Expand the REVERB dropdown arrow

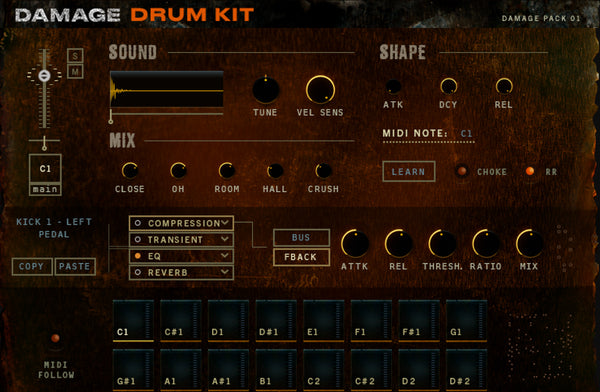tap(225, 272)
